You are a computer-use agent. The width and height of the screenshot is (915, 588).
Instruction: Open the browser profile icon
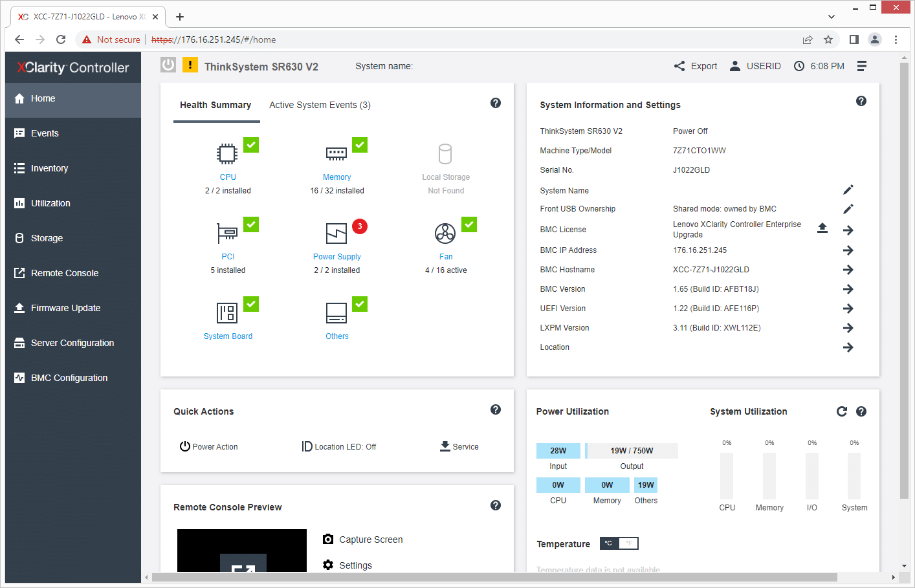pos(875,39)
